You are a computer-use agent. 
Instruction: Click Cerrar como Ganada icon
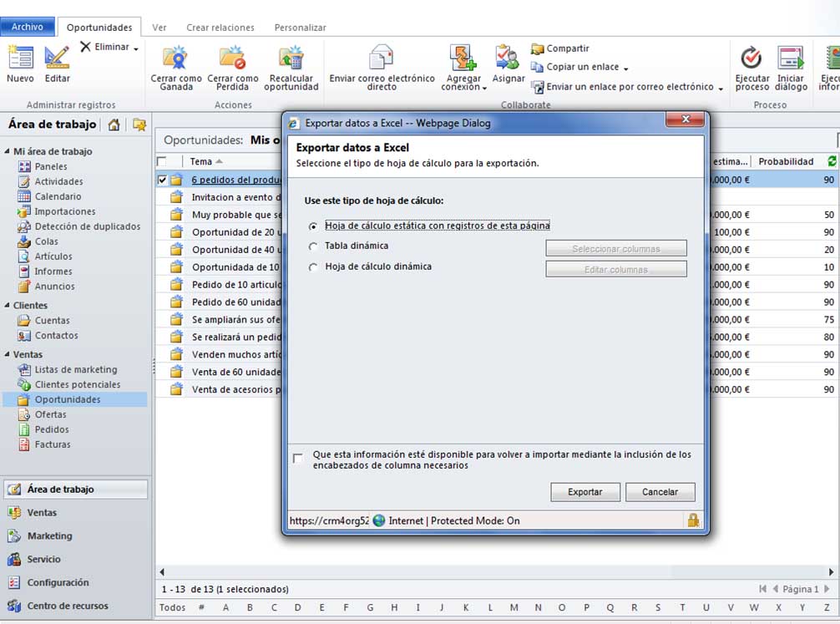175,58
